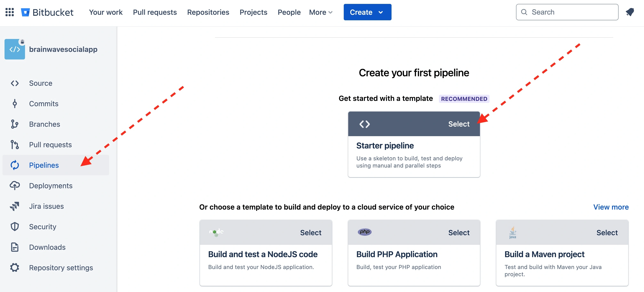Click the Downloads file icon
This screenshot has width=644, height=292.
(x=15, y=247)
